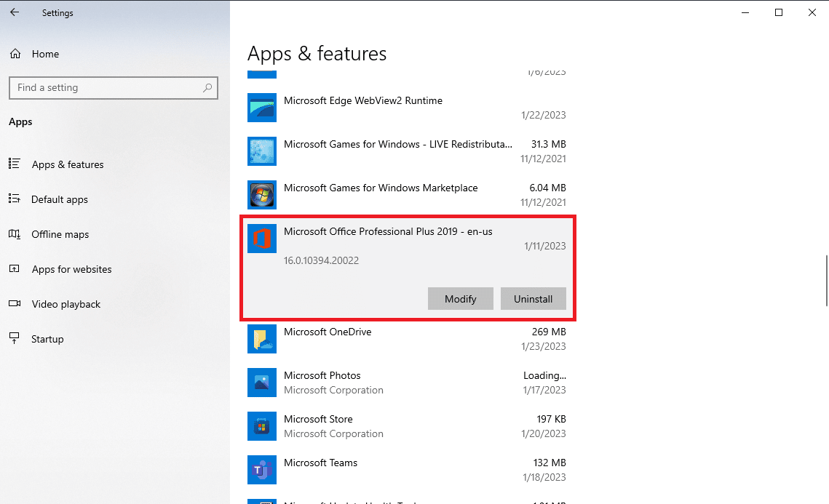Click the Home house icon
The image size is (829, 504).
tap(15, 54)
